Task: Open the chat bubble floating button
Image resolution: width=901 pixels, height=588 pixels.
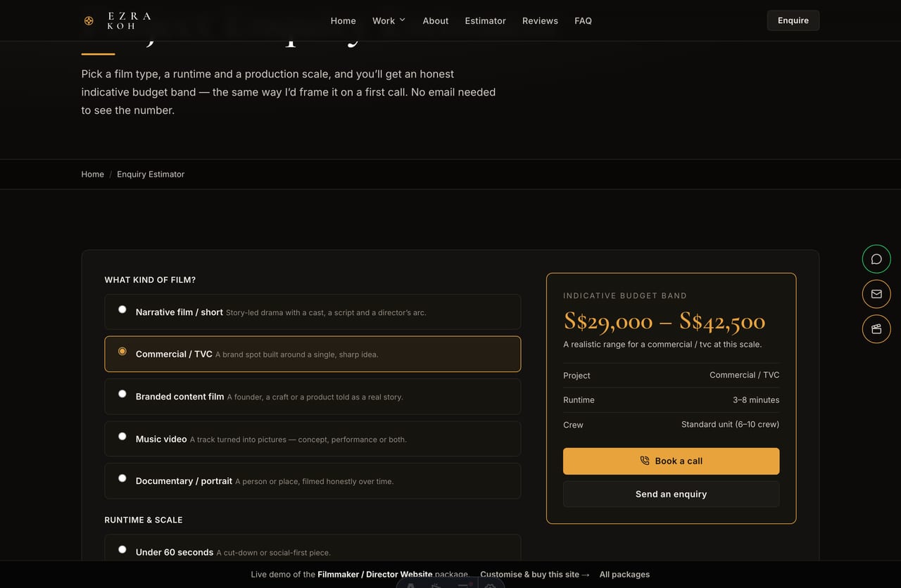Action: click(876, 259)
